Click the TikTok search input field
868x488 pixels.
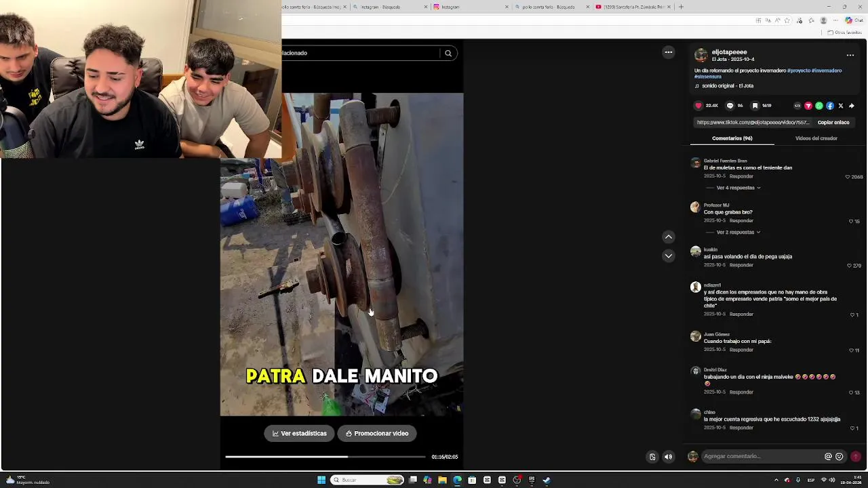point(360,53)
